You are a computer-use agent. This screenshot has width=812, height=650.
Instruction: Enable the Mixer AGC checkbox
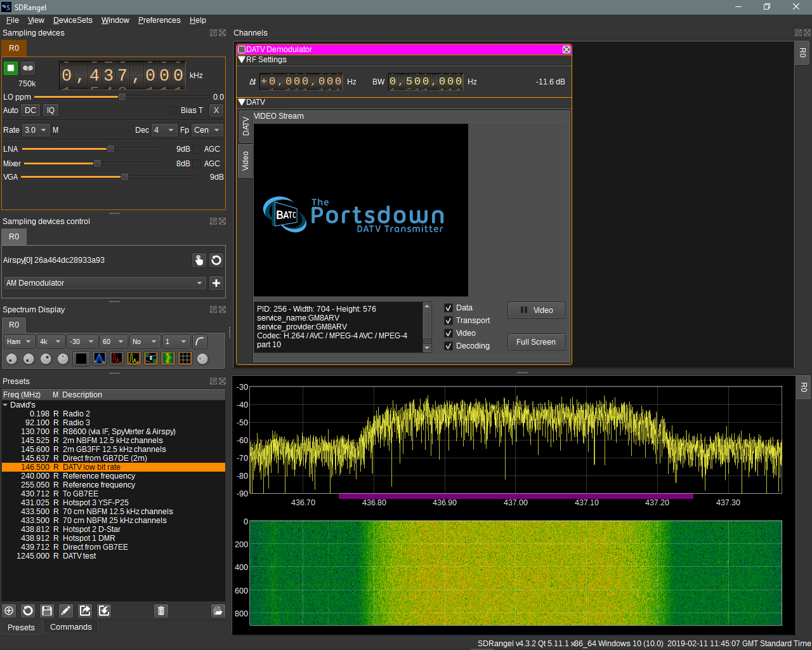point(197,164)
